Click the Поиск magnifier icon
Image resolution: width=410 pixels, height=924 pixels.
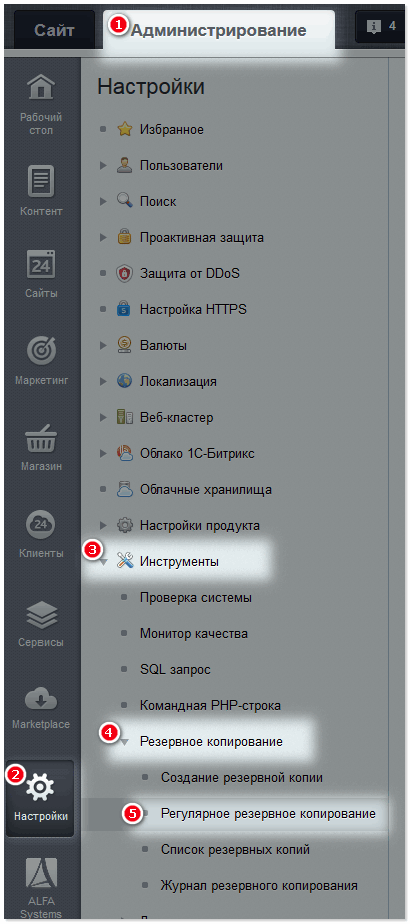click(x=124, y=202)
